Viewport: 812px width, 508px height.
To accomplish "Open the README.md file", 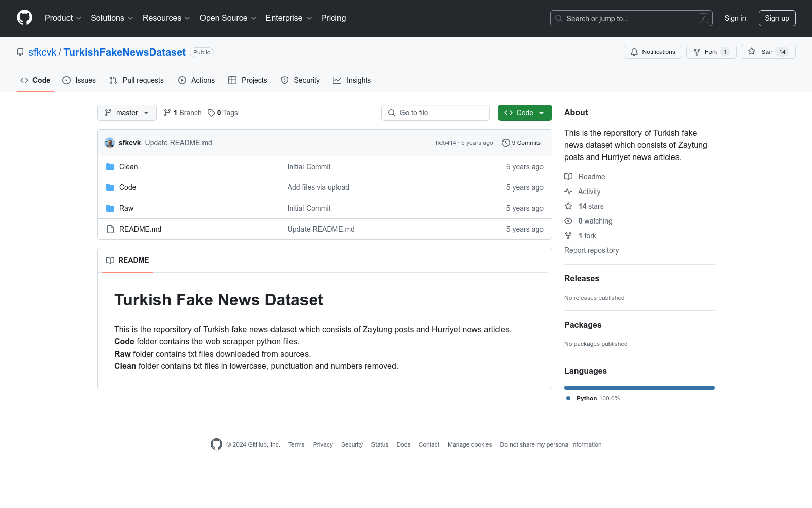I will coord(141,229).
